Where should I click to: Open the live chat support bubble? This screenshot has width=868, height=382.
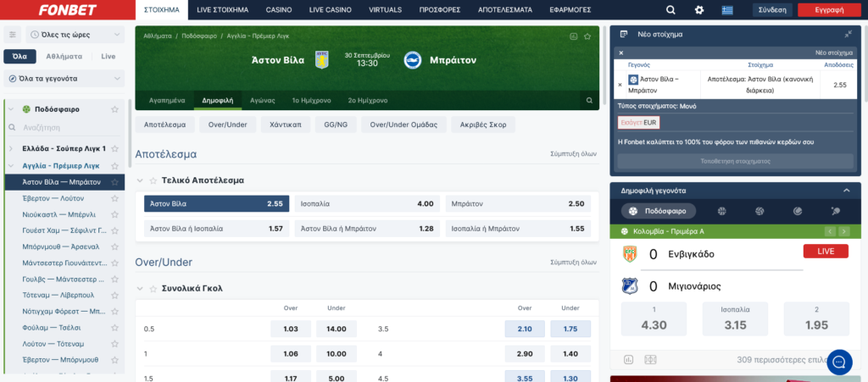[839, 363]
